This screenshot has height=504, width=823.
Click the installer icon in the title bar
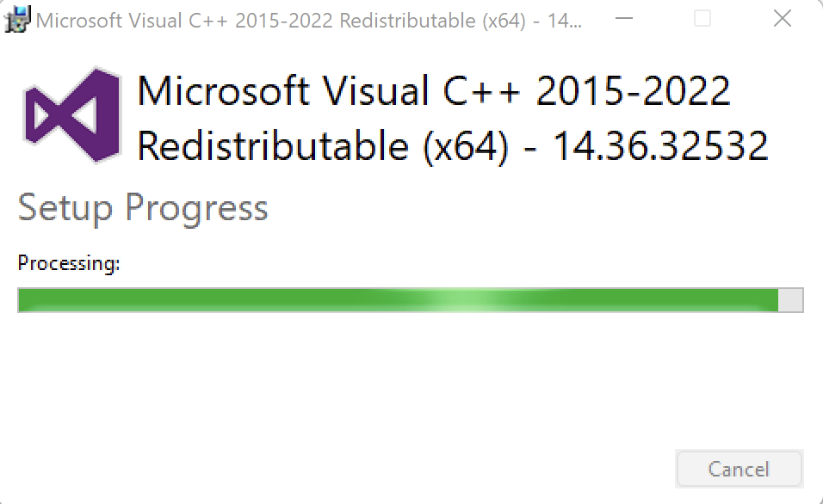pyautogui.click(x=17, y=20)
